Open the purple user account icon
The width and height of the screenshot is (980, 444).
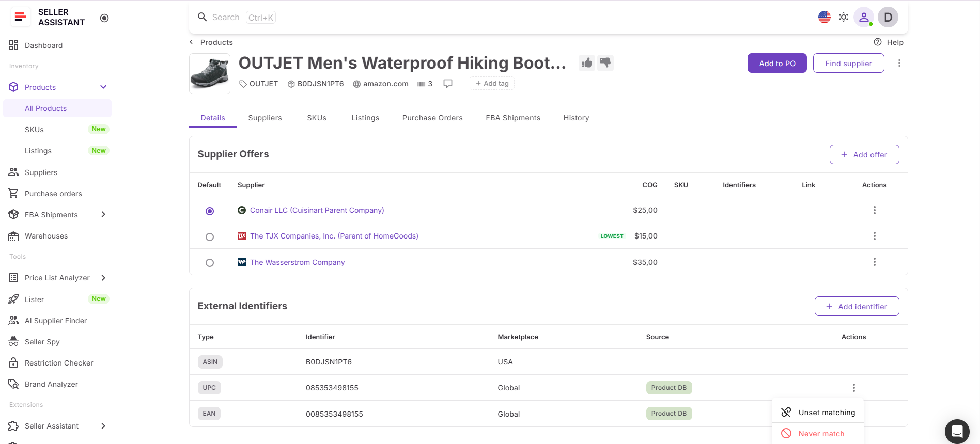pos(863,17)
